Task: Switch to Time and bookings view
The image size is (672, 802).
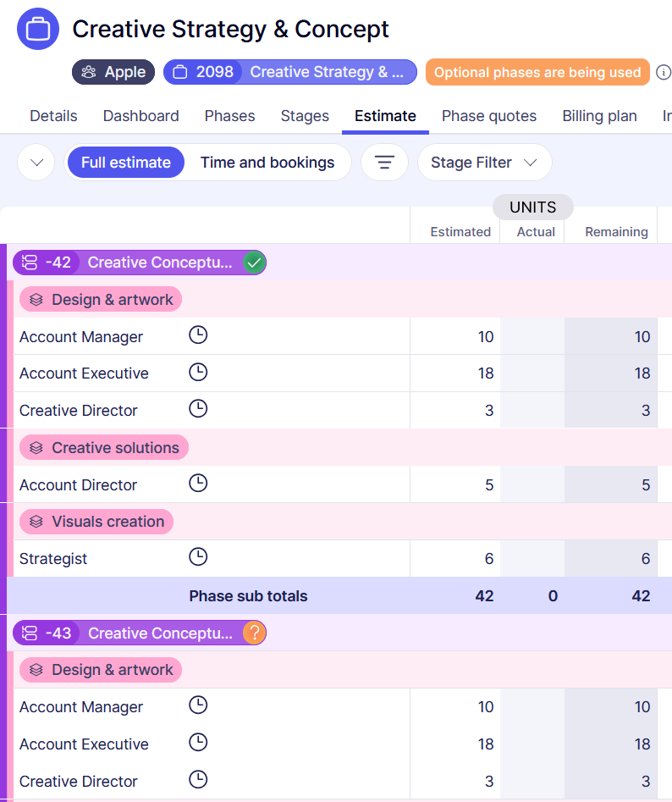Action: [267, 163]
